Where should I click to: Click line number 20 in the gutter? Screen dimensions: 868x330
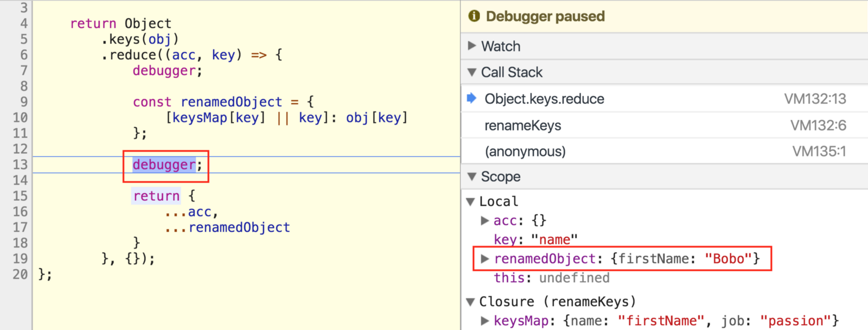[20, 274]
